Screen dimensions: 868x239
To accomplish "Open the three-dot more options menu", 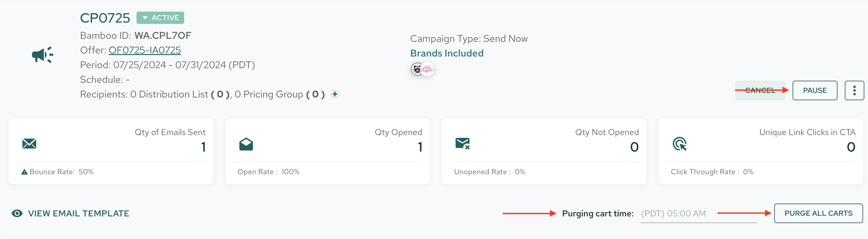I will pos(854,90).
